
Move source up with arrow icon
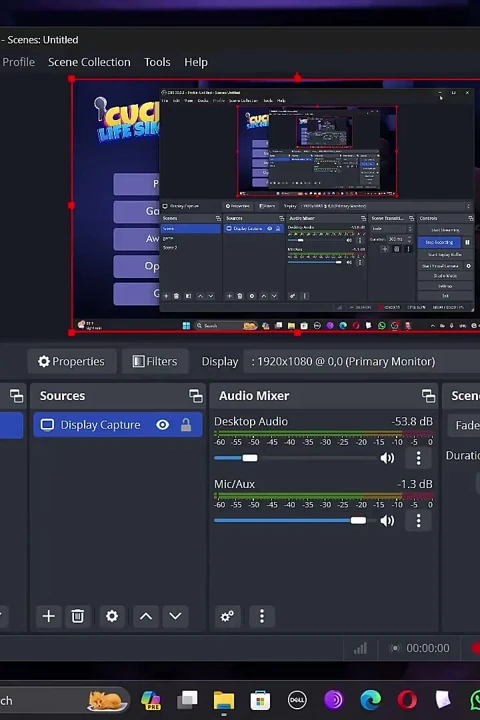point(146,616)
